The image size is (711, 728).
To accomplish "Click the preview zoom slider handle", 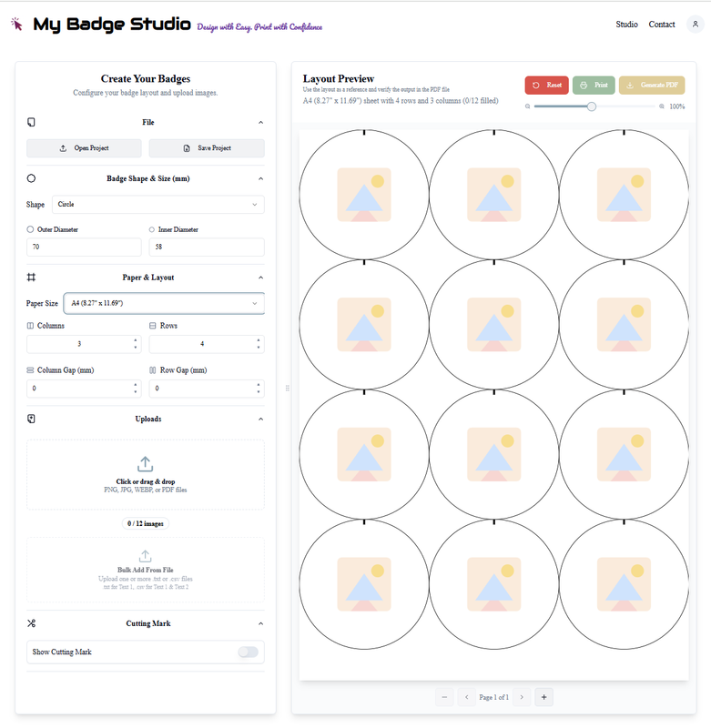I will tap(591, 106).
